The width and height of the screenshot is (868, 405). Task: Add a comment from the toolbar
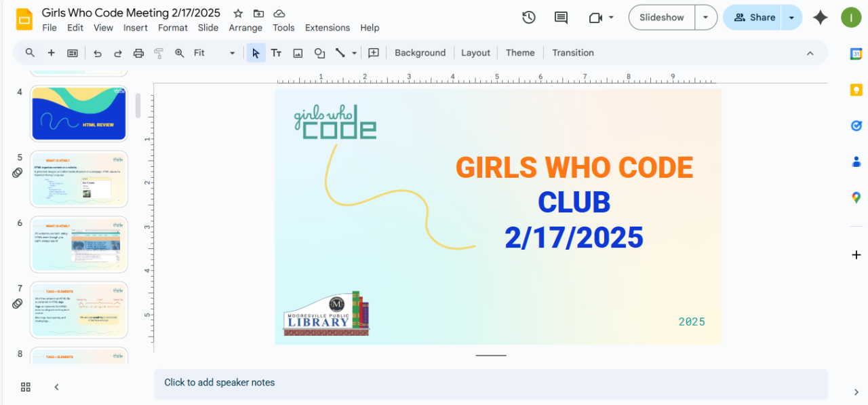click(374, 53)
